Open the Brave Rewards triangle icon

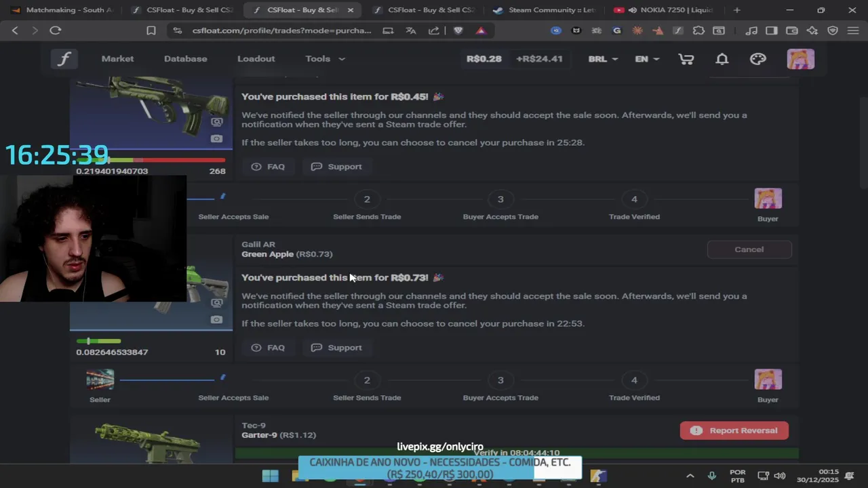[x=481, y=30]
